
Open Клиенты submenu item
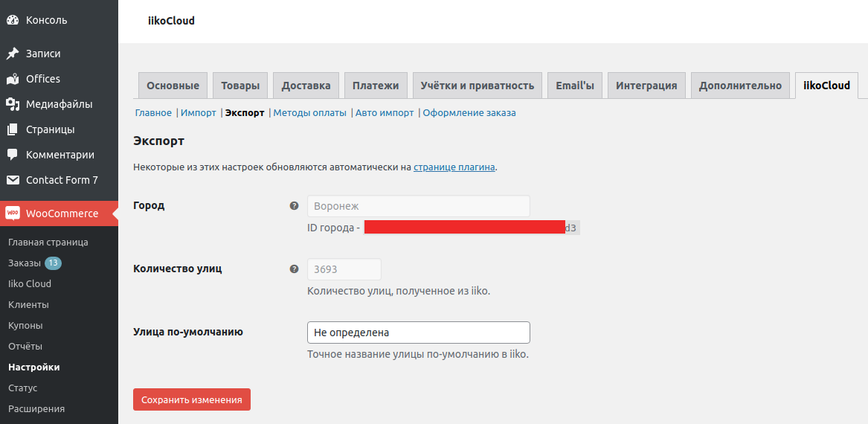28,304
